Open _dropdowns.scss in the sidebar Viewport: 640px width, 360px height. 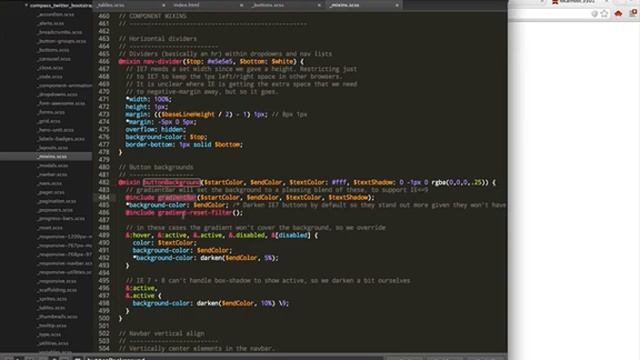[x=57, y=94]
